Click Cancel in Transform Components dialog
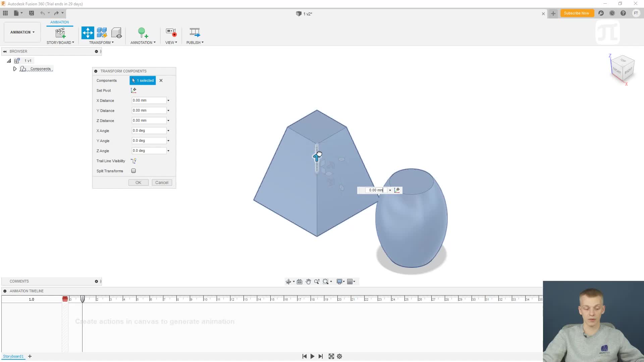The height and width of the screenshot is (362, 644). pos(162,183)
